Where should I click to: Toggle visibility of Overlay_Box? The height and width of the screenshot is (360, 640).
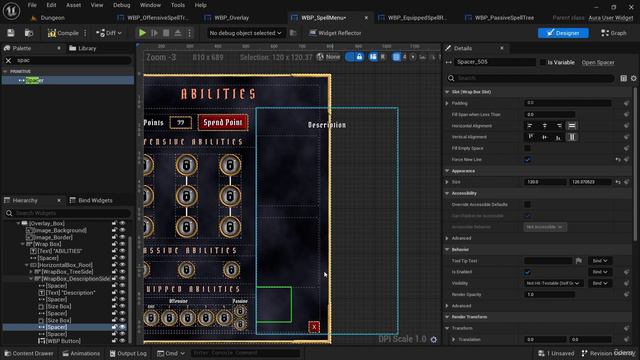coord(122,224)
